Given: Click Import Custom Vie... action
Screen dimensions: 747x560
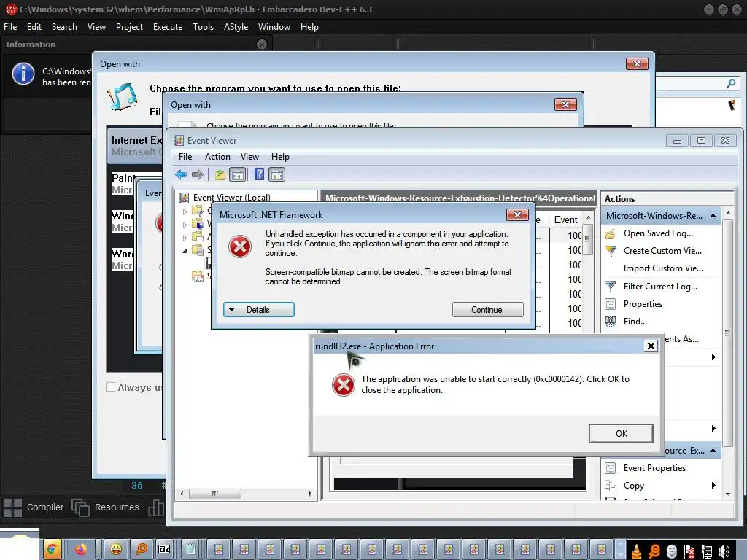Looking at the screenshot, I should (x=663, y=268).
